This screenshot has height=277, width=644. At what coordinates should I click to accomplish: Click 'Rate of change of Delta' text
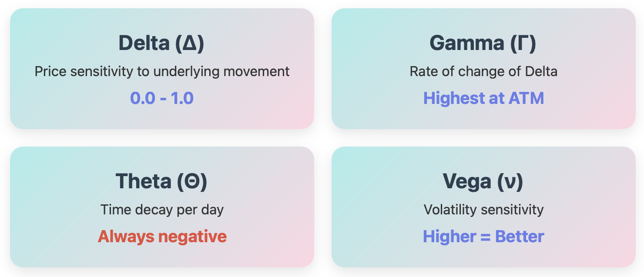(x=483, y=71)
